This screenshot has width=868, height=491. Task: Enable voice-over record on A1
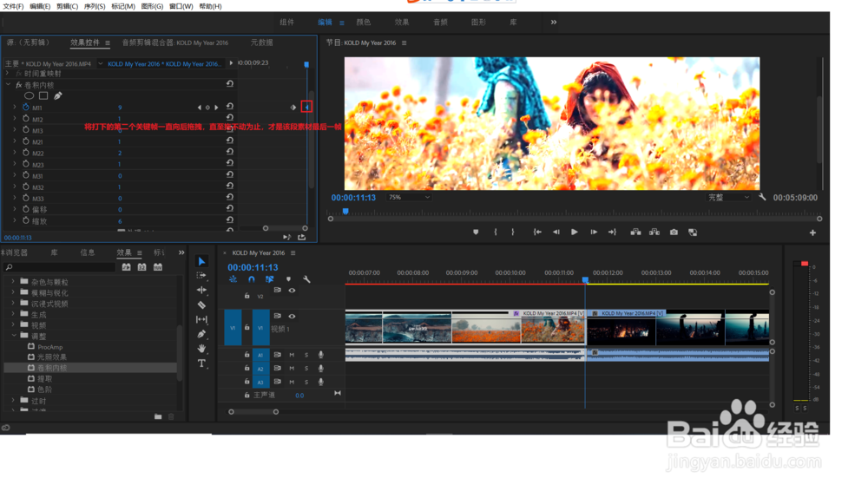coord(320,355)
